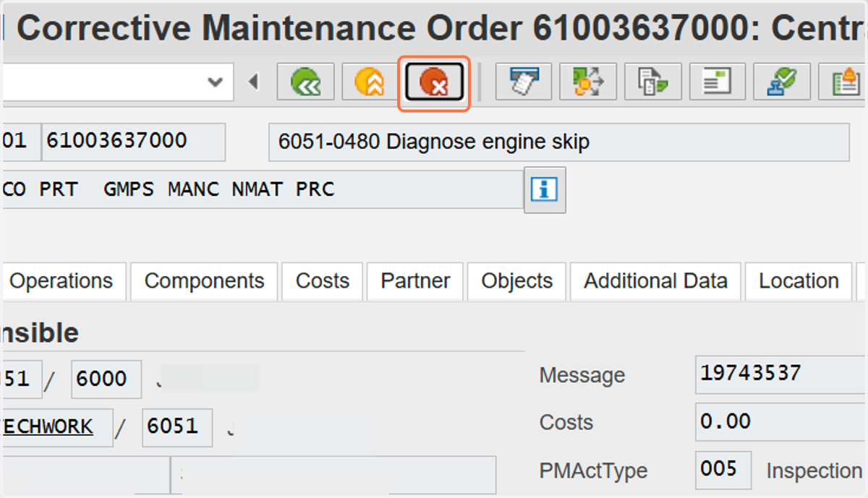Click the Message label
The height and width of the screenshot is (498, 868).
[x=582, y=375]
